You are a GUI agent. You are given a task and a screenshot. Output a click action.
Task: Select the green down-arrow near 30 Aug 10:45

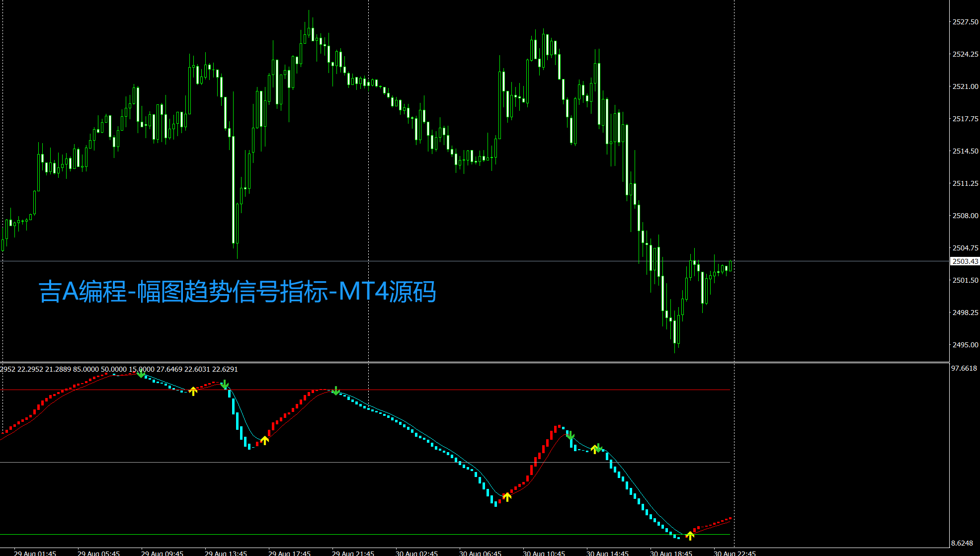[x=571, y=436]
